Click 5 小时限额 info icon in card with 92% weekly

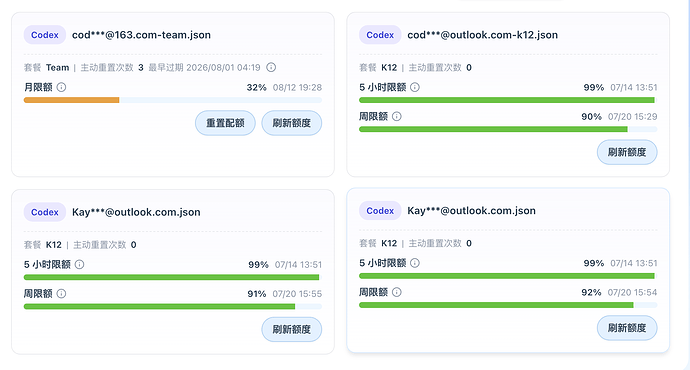pos(415,263)
